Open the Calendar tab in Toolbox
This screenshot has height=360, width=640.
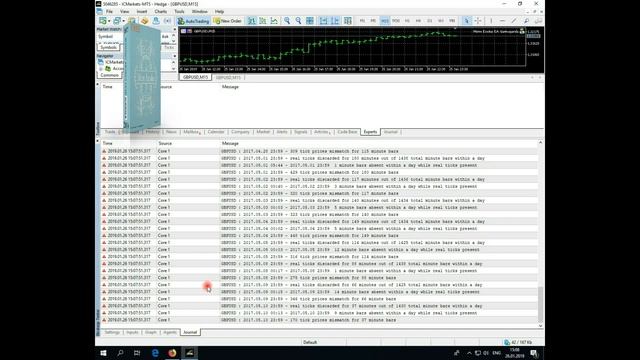216,132
